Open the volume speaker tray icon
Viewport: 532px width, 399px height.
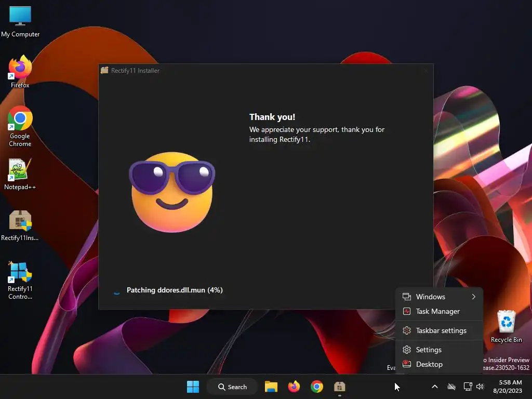(x=480, y=387)
